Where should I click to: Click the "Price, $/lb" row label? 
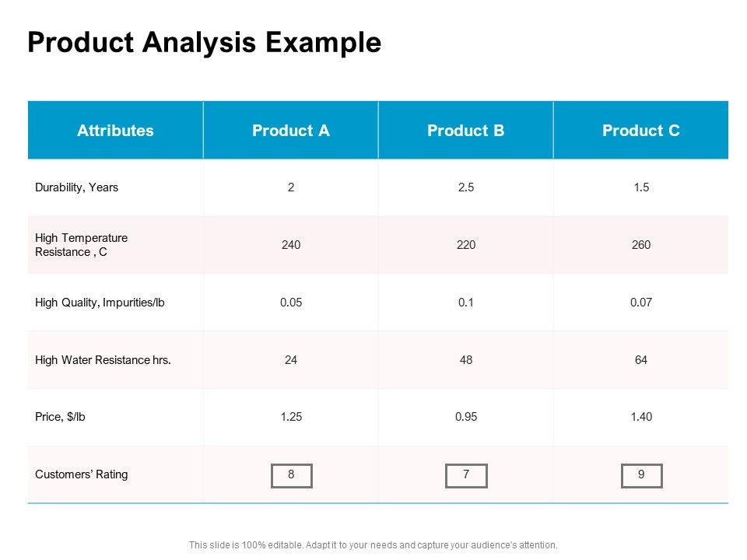[x=61, y=417]
